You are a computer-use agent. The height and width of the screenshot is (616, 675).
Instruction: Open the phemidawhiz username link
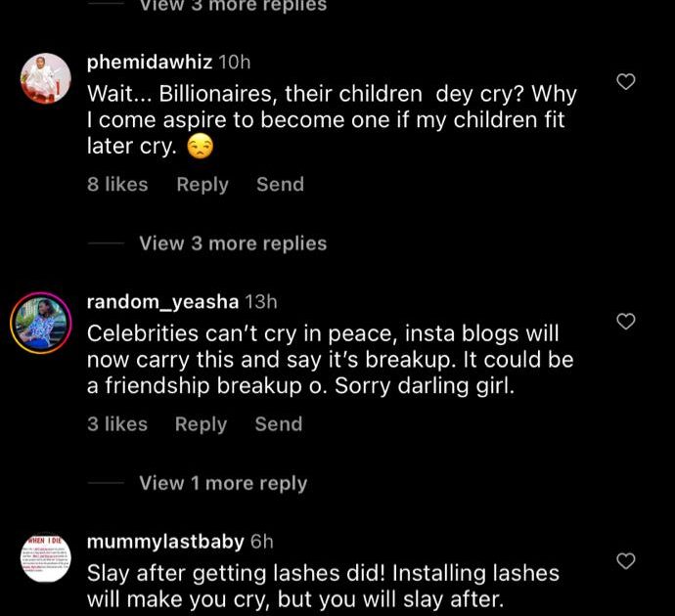click(x=149, y=63)
